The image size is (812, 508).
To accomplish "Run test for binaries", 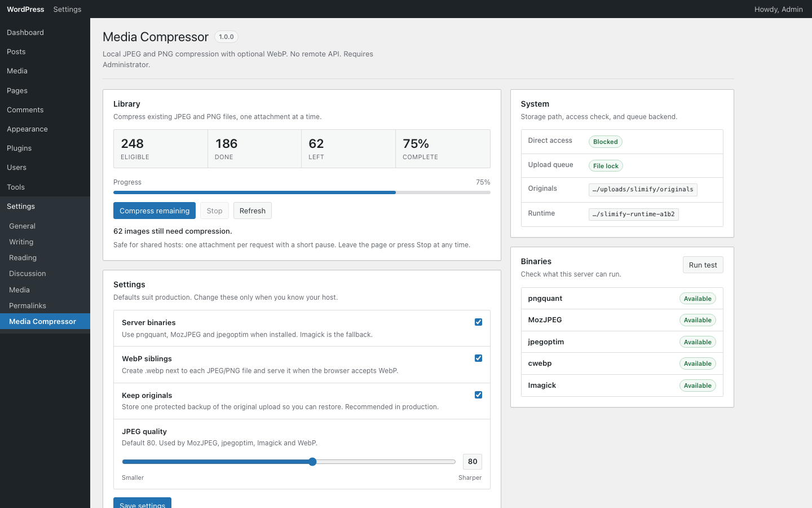I will 703,265.
